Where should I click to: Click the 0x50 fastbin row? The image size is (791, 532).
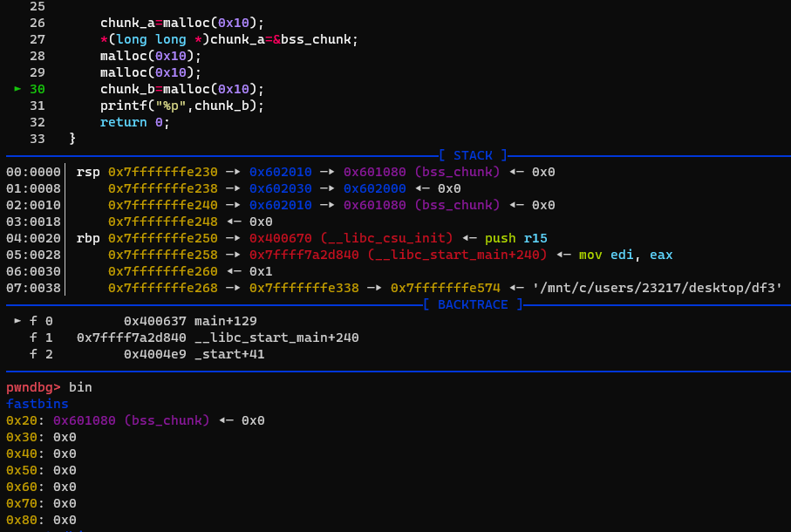pos(41,470)
